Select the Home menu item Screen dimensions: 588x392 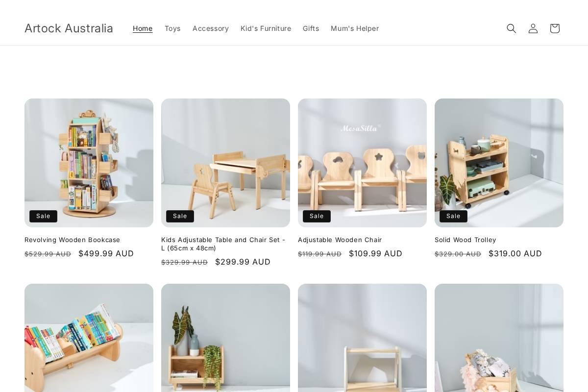(x=143, y=28)
